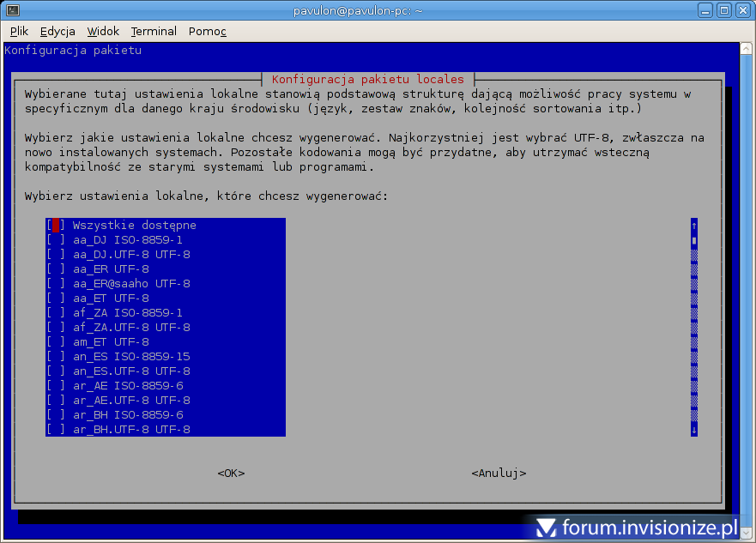Viewport: 756px width, 543px height.
Task: Check the aa_ER@saaho UTF-8 locale box
Action: pyautogui.click(x=56, y=283)
